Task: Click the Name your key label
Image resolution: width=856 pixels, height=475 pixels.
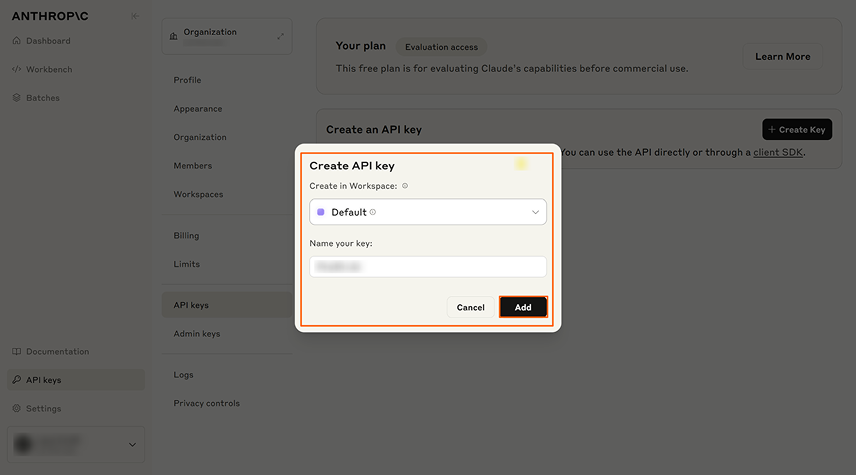Action: [x=341, y=243]
